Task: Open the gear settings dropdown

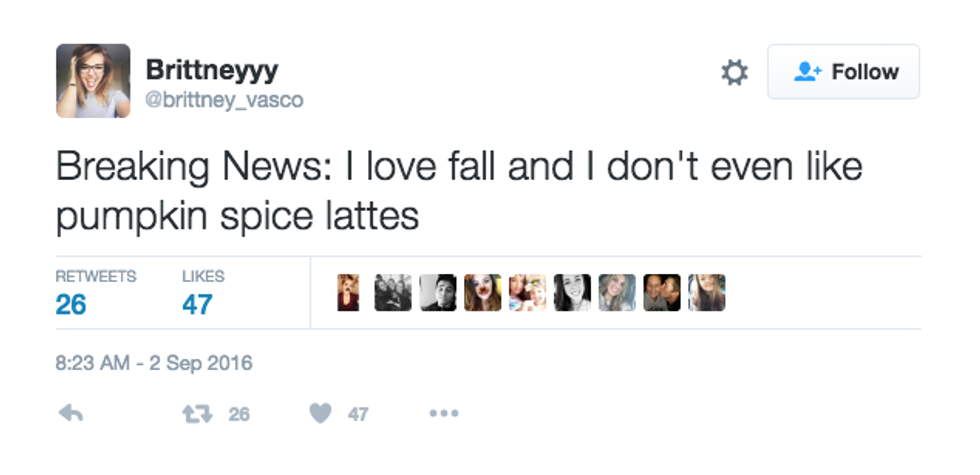Action: click(734, 72)
